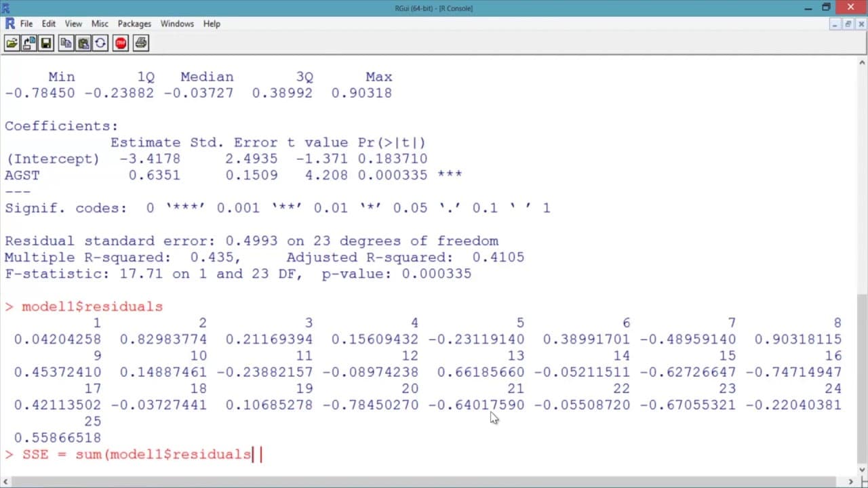Click the vertical scrollbar down arrow
Viewport: 868px width, 488px height.
[x=863, y=470]
